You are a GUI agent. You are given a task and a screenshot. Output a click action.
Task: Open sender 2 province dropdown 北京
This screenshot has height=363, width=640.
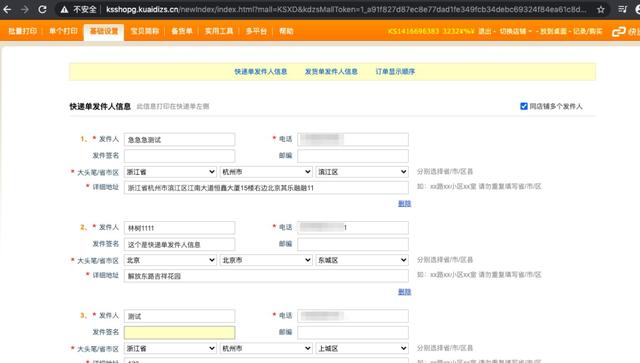tap(170, 260)
